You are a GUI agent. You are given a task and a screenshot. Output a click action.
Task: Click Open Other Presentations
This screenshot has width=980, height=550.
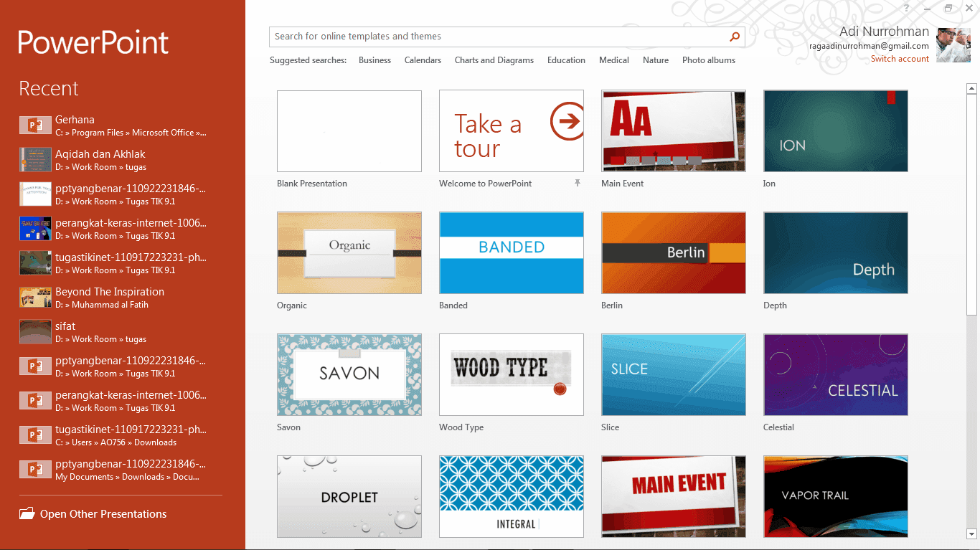coord(103,514)
